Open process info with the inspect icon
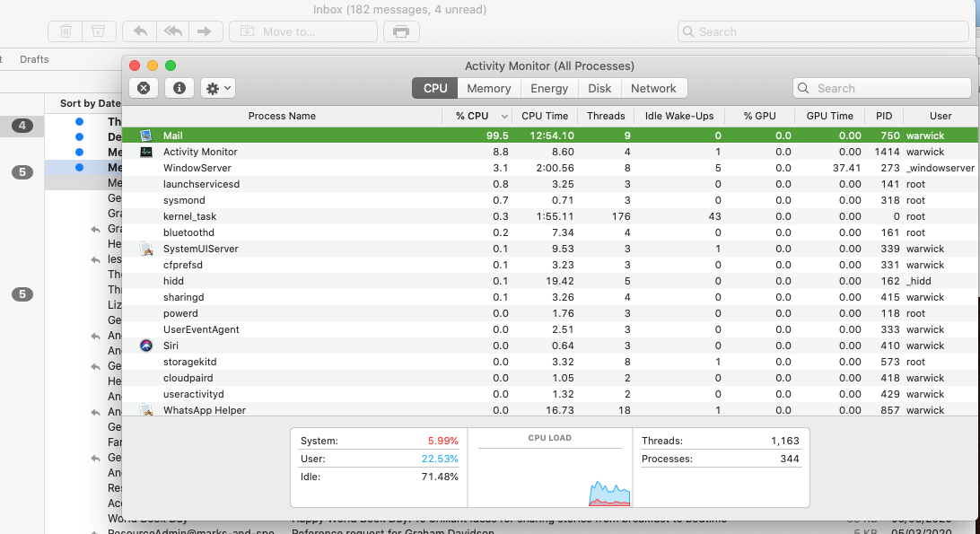Image resolution: width=980 pixels, height=534 pixels. point(179,88)
